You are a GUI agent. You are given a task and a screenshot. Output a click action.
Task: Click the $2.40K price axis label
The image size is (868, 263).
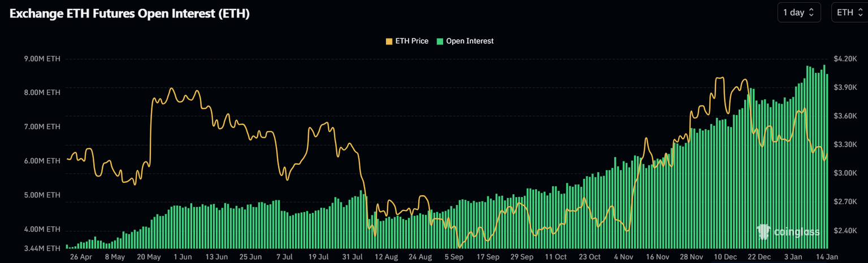pyautogui.click(x=845, y=230)
